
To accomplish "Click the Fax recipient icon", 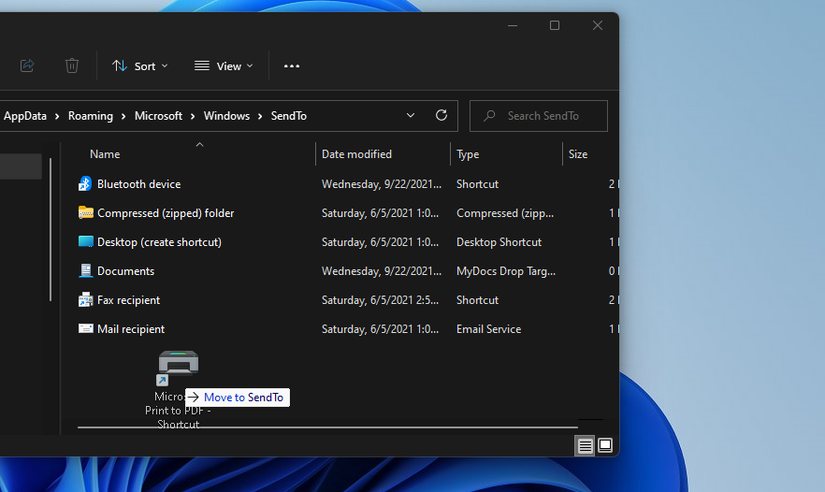I will click(85, 300).
